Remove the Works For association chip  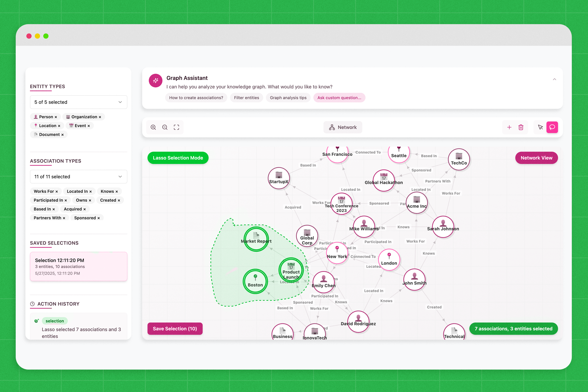coord(57,192)
